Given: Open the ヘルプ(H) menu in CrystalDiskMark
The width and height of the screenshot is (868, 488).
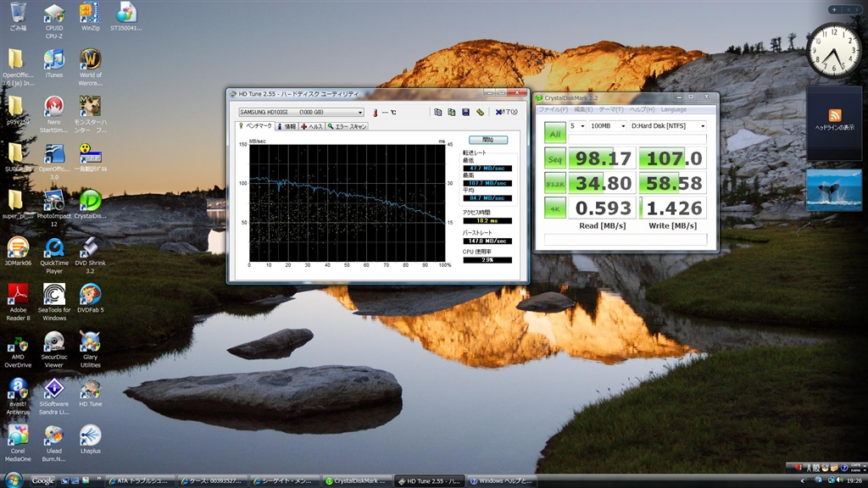Looking at the screenshot, I should point(642,109).
